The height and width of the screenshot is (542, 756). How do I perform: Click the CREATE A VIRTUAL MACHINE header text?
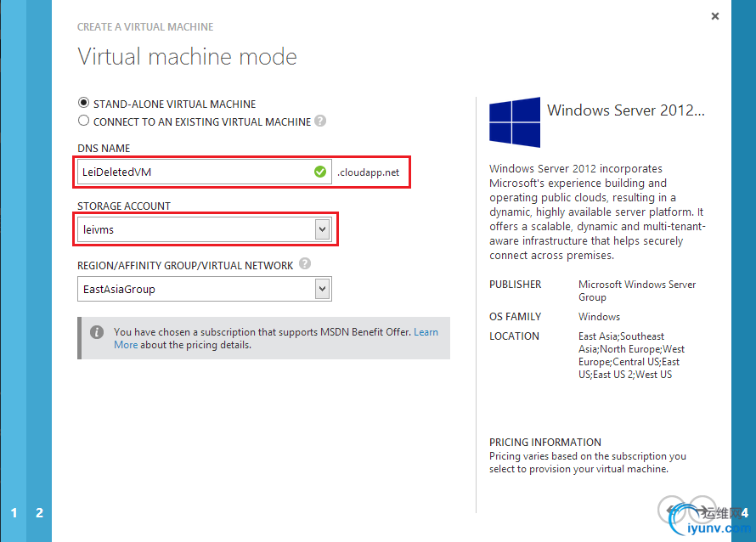145,27
